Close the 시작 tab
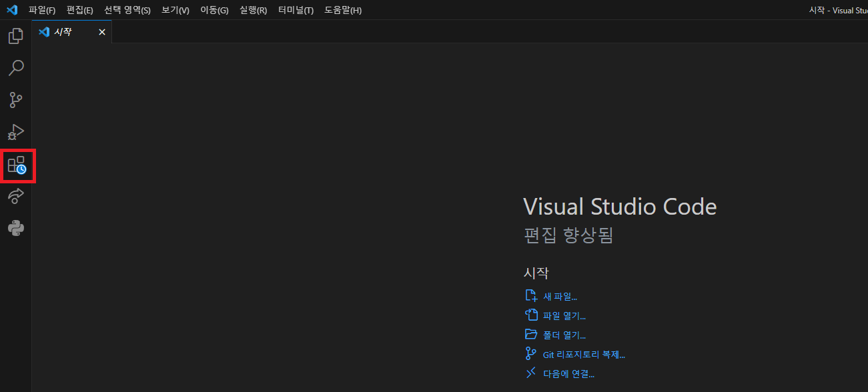 102,32
